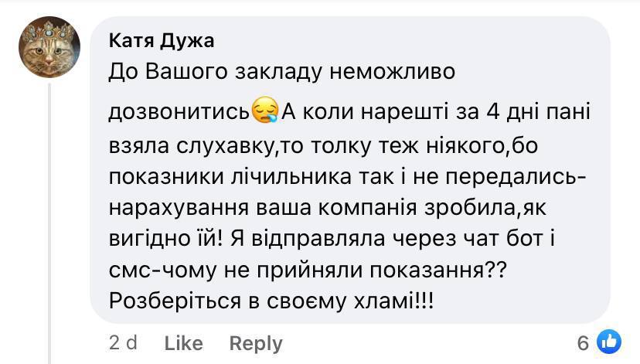This screenshot has height=364, width=640.
Task: Click the "2 d" comment timestamp
Action: point(123,342)
